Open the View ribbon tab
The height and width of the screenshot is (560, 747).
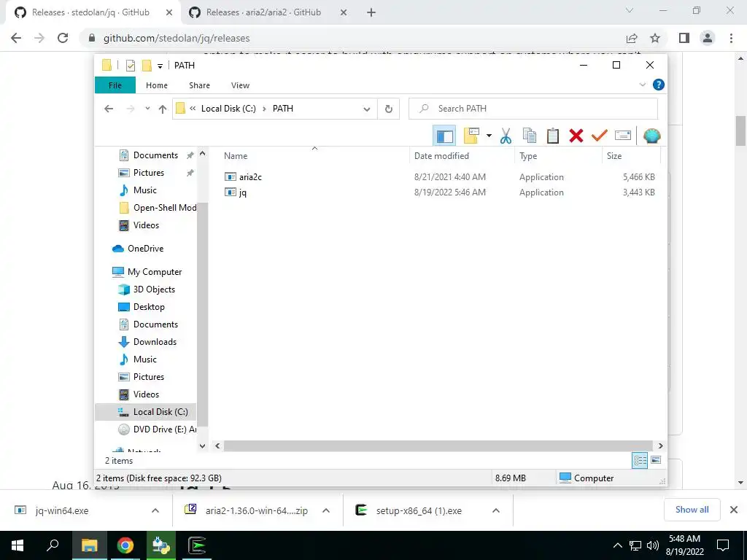pyautogui.click(x=240, y=85)
